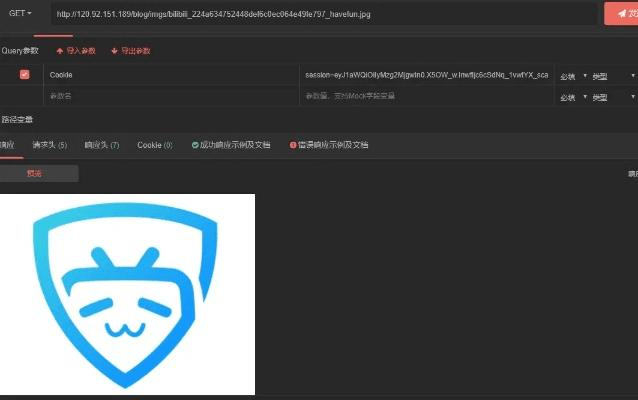Click the empty parameter value field
Viewport: 638px width, 400px height.
[x=426, y=97]
